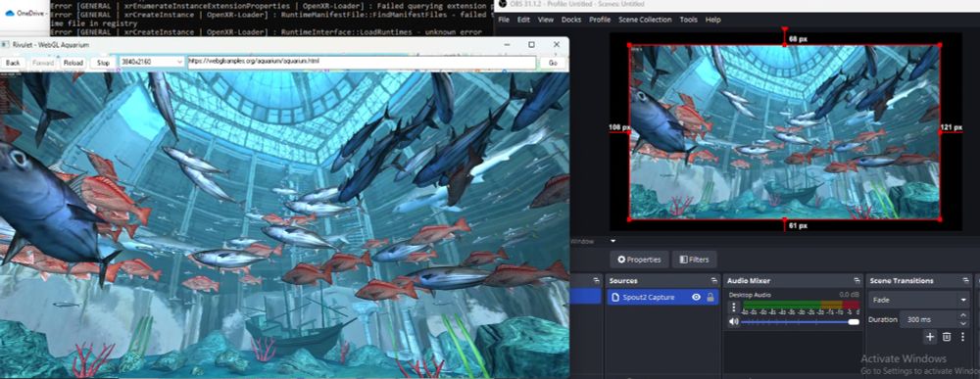Open Audio Mixer dock pop-out icon
This screenshot has width=980, height=379.
[x=857, y=281]
